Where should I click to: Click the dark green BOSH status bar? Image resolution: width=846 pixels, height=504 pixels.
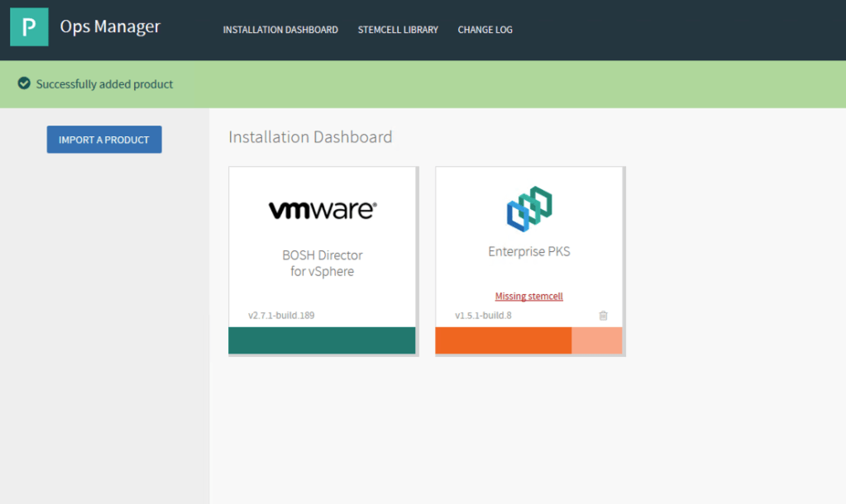click(x=322, y=340)
